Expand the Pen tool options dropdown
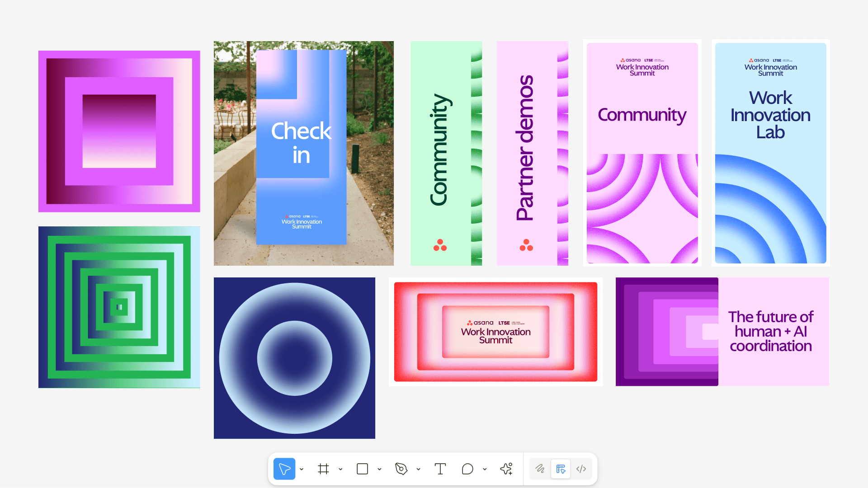 pos(418,469)
